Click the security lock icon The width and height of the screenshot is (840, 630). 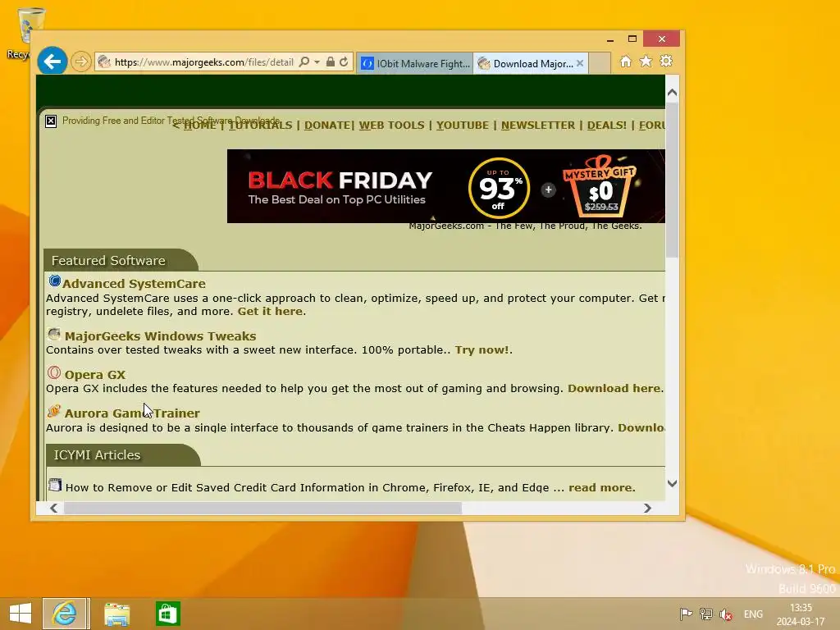(331, 62)
